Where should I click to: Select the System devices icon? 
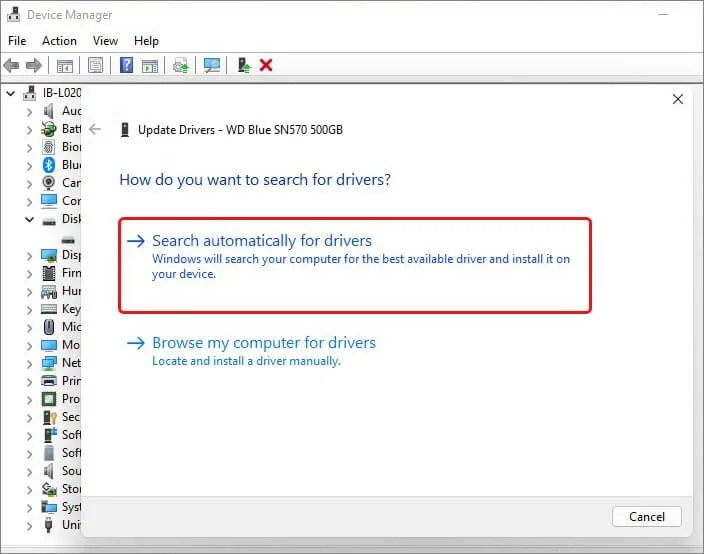(x=48, y=507)
